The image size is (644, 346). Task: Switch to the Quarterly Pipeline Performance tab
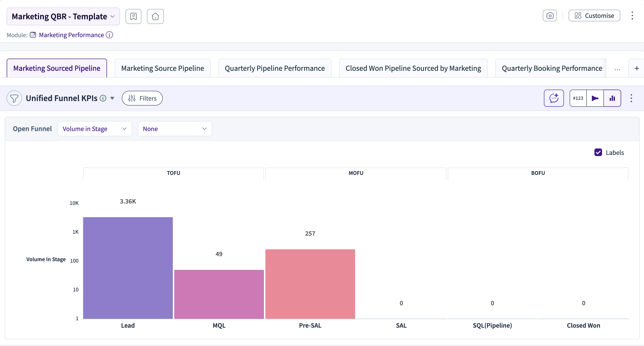pyautogui.click(x=275, y=68)
